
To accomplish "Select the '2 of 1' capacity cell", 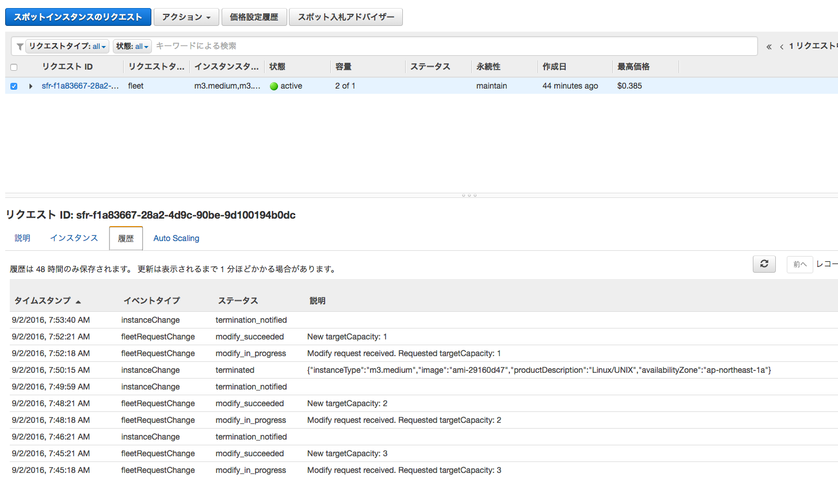I will tap(345, 86).
